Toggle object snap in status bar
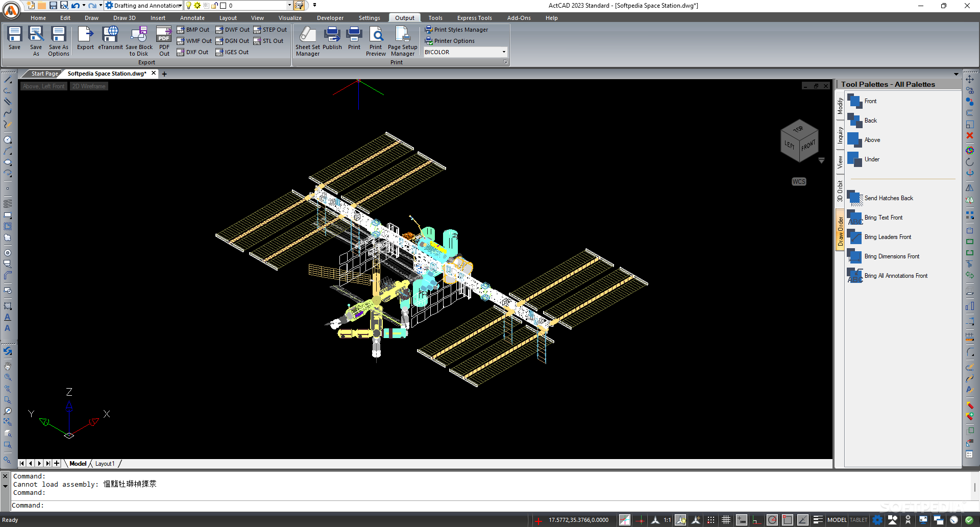This screenshot has height=527, width=980. pos(788,520)
